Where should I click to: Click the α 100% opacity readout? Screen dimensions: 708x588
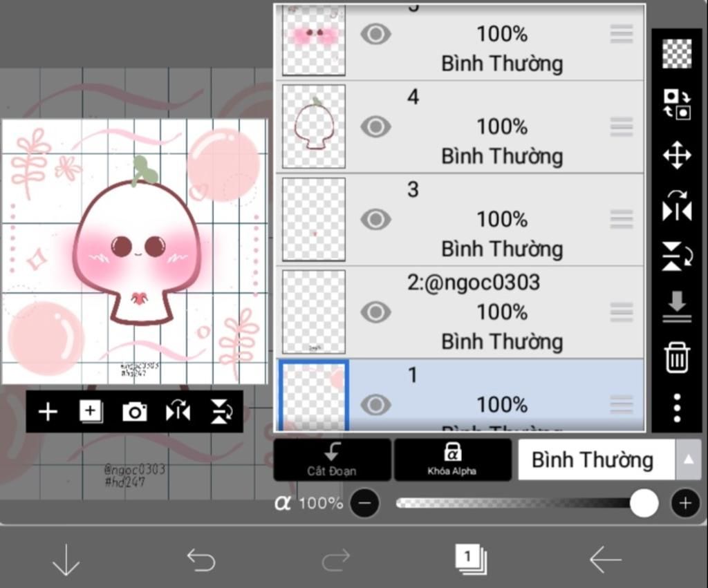tap(309, 503)
